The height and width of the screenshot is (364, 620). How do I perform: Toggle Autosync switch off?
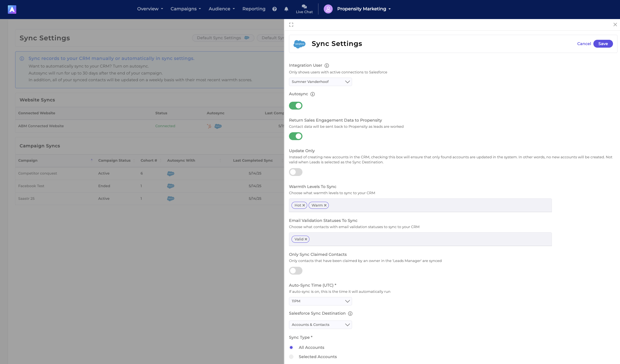point(296,106)
